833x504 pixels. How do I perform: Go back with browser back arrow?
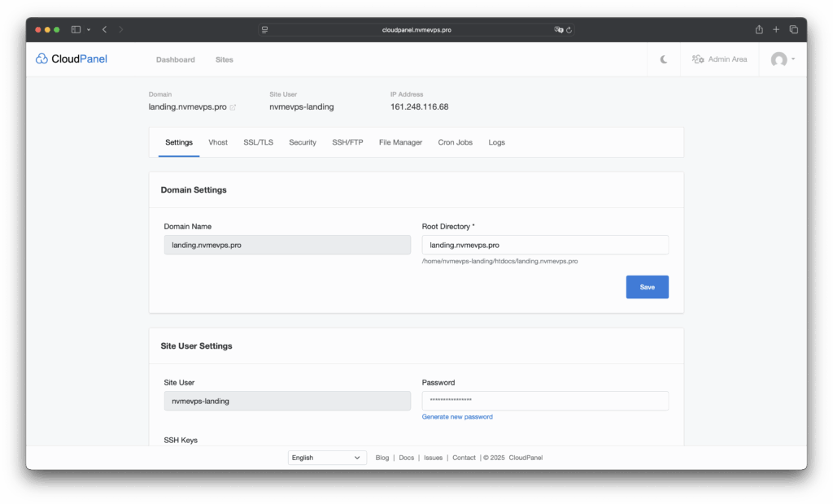tap(104, 29)
